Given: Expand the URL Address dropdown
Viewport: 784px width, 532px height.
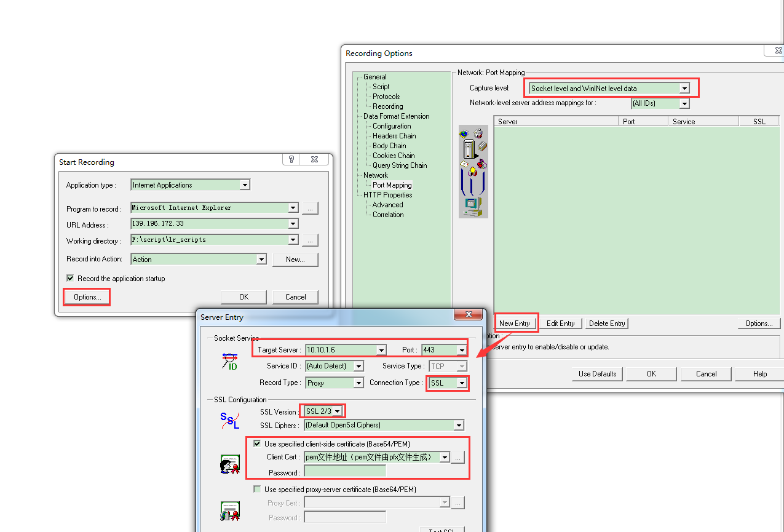Looking at the screenshot, I should click(x=293, y=224).
